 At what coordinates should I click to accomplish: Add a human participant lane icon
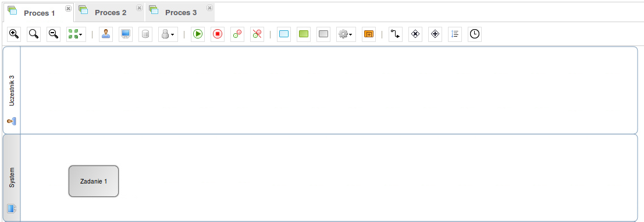[x=106, y=34]
